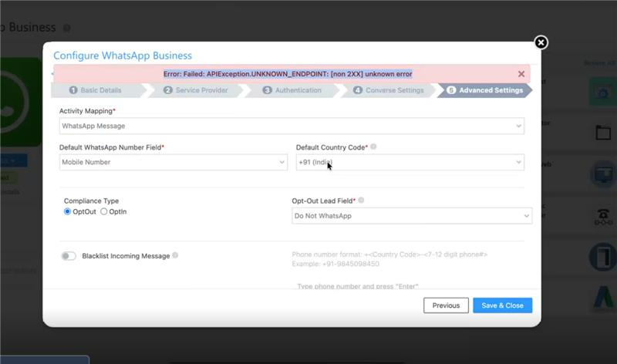Click the blue dropdown button on the background page
The image size is (617, 364).
coord(13,160)
